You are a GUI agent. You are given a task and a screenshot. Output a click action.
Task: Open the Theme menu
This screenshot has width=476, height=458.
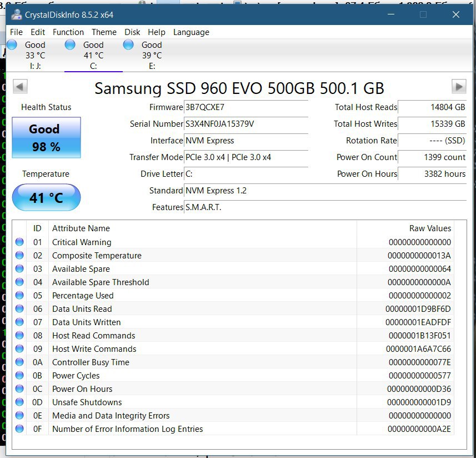point(104,32)
